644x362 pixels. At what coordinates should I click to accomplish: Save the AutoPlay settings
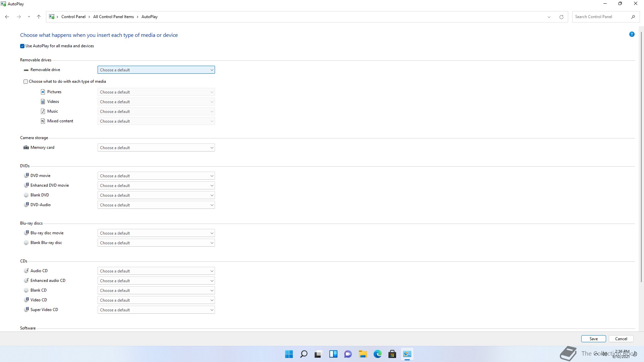point(593,339)
